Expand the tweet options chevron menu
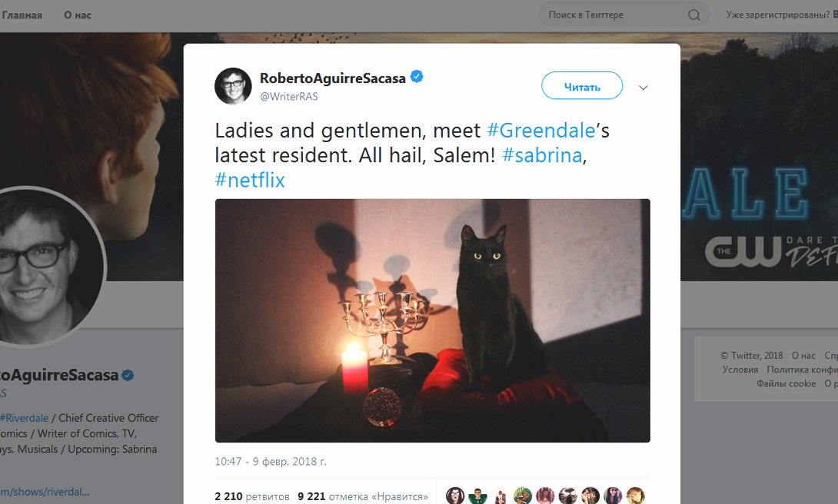This screenshot has width=838, height=504. (x=643, y=88)
